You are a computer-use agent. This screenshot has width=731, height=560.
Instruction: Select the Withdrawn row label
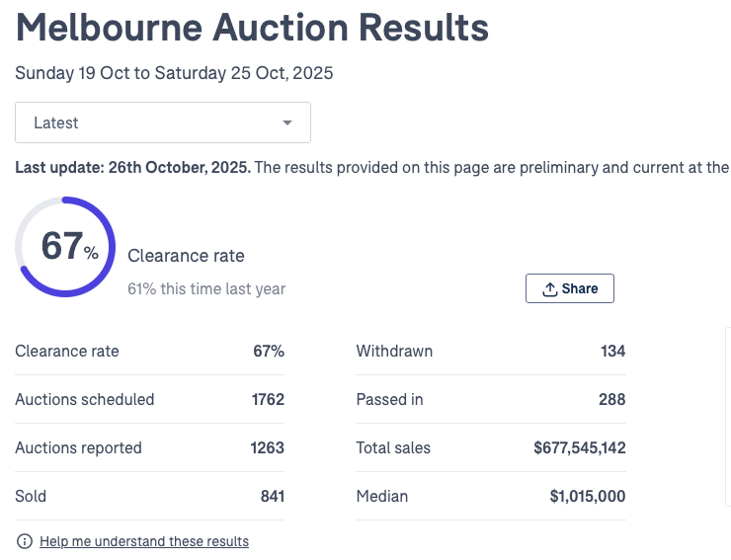394,352
